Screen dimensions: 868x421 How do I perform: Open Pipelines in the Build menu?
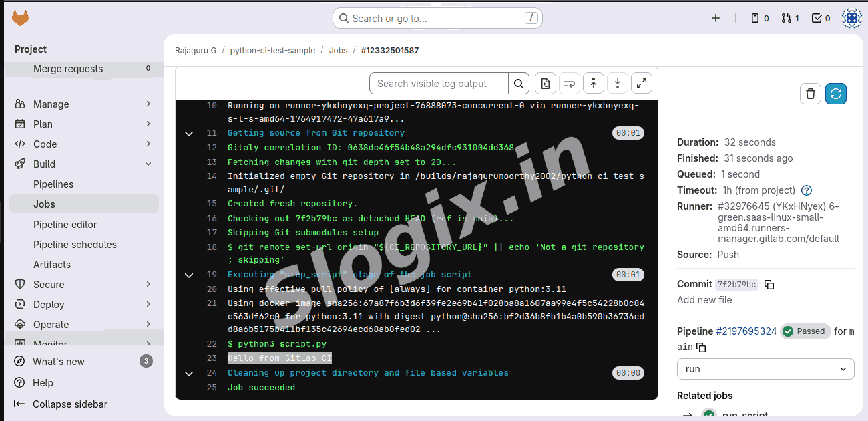tap(53, 184)
